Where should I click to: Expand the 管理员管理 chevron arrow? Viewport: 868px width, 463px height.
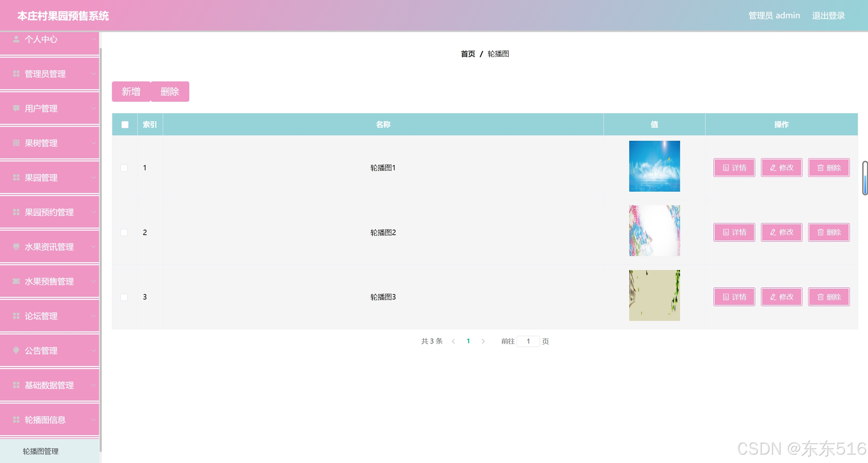tap(93, 74)
